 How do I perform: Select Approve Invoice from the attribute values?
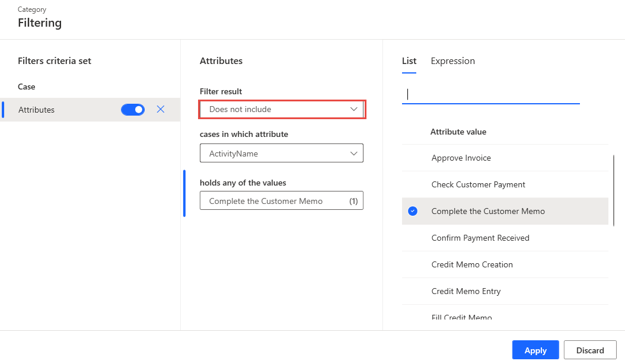[x=461, y=158]
